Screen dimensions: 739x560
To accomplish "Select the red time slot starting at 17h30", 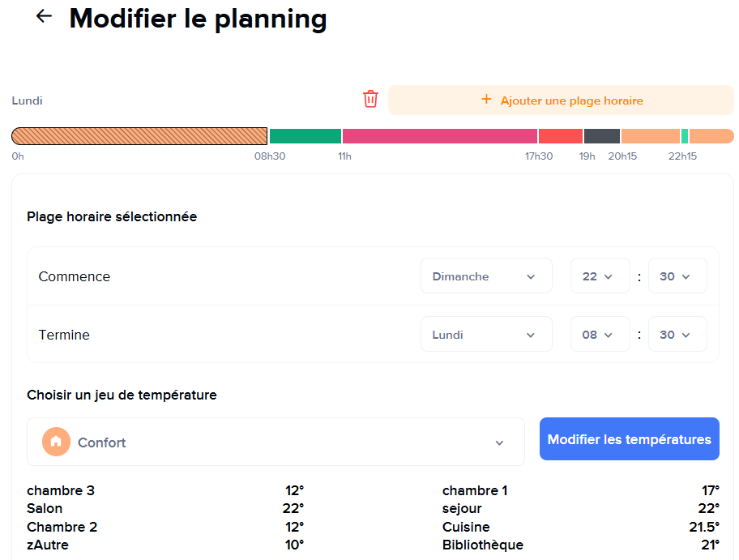I will pyautogui.click(x=560, y=136).
